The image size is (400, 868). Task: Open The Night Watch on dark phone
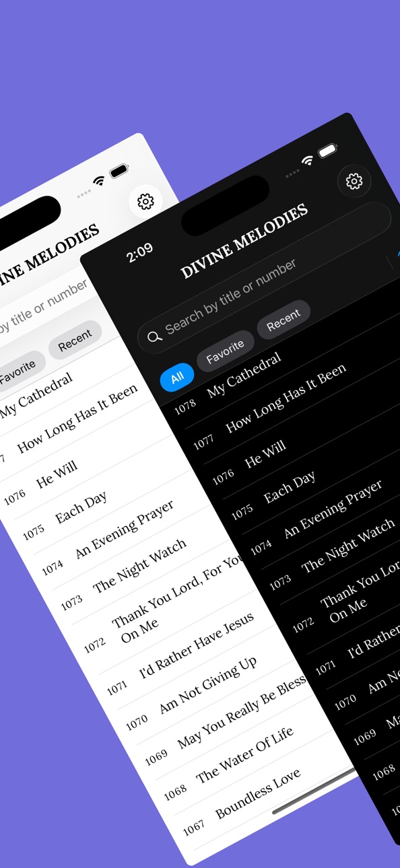coord(348,546)
